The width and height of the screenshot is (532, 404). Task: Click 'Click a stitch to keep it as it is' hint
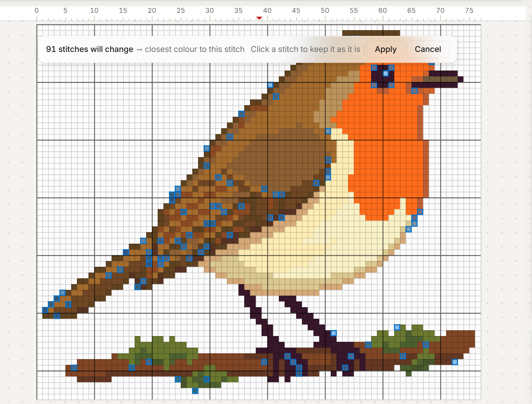pos(305,49)
